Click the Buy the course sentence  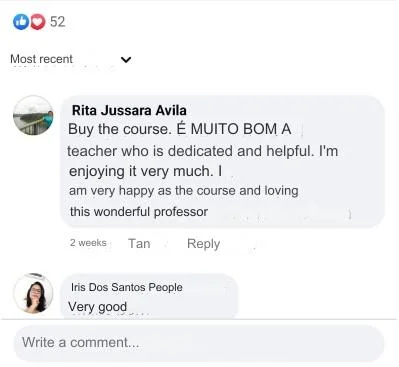[119, 129]
